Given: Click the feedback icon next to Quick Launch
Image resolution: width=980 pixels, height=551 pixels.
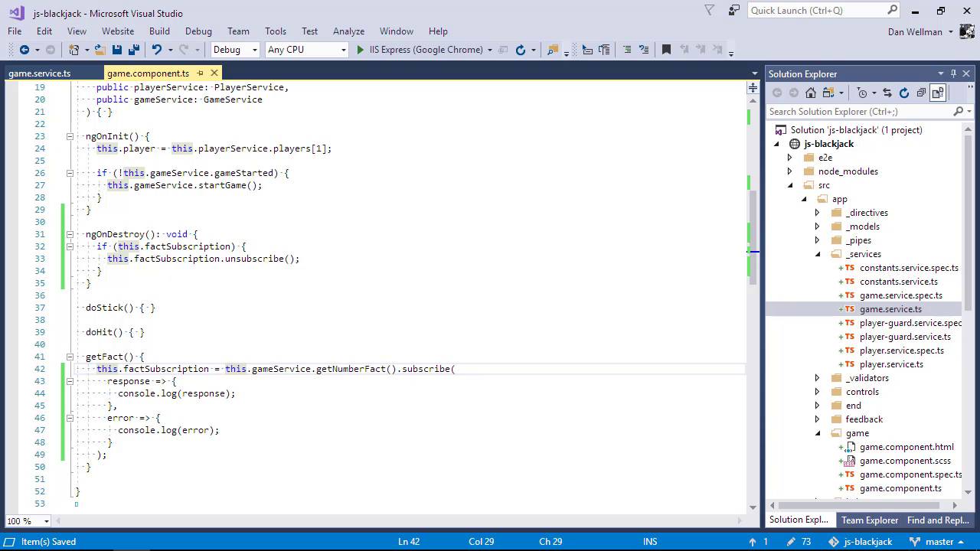Looking at the screenshot, I should click(x=734, y=10).
